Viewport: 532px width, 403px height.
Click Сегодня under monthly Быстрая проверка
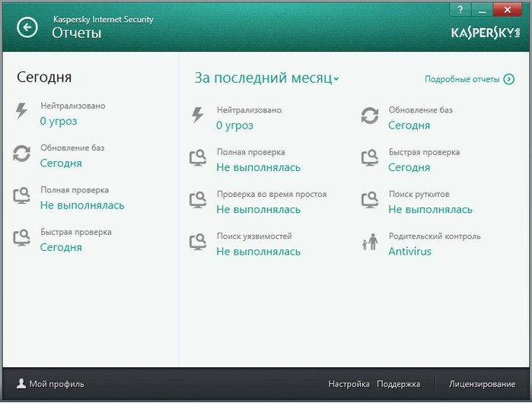click(x=409, y=167)
